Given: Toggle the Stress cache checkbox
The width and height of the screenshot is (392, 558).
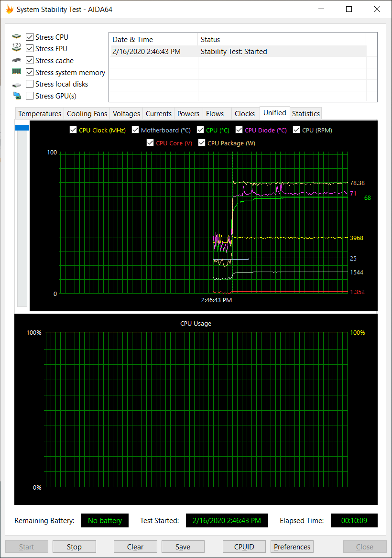Looking at the screenshot, I should click(30, 61).
